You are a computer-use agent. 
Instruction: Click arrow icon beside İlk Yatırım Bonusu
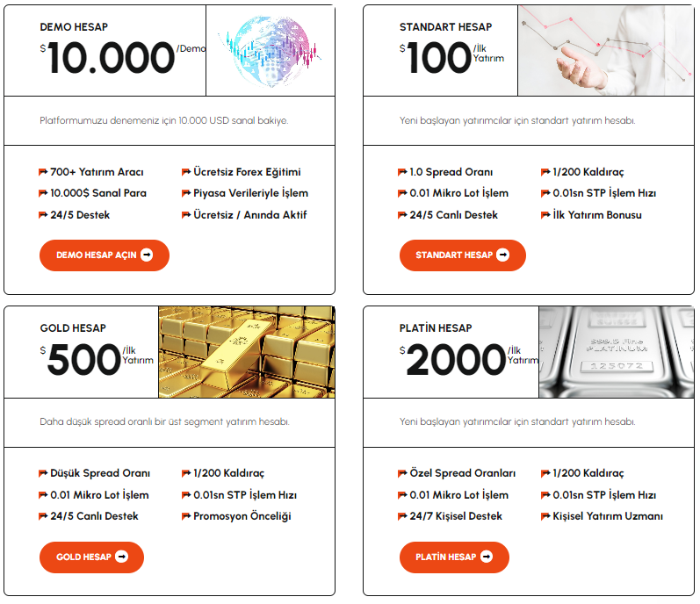[x=545, y=215]
